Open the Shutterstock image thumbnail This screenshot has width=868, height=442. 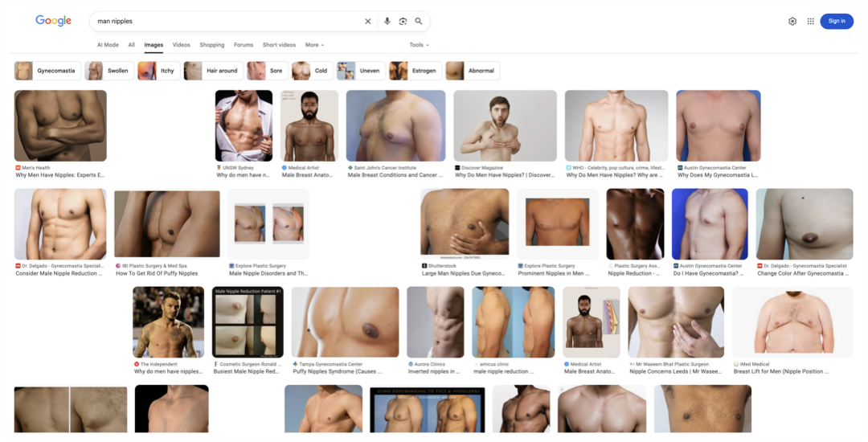coord(465,224)
